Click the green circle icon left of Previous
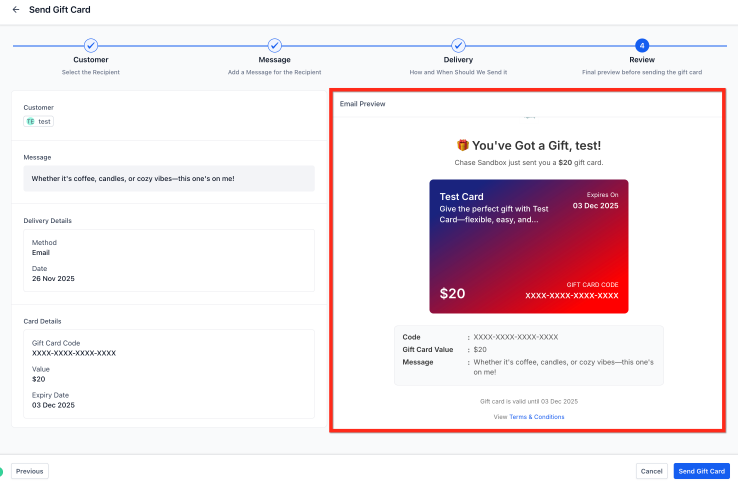The height and width of the screenshot is (482, 738). tap(1, 471)
